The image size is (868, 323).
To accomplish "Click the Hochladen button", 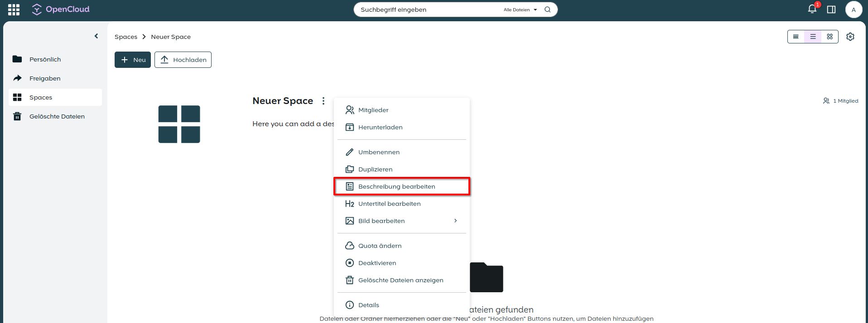I will (183, 60).
